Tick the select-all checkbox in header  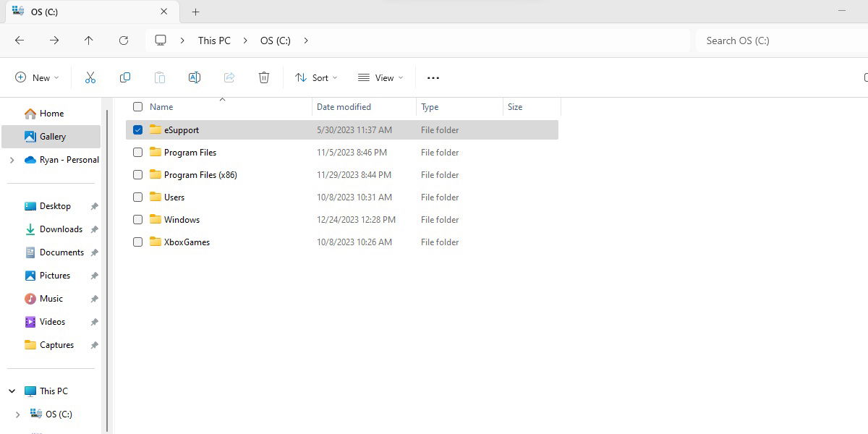(x=137, y=107)
